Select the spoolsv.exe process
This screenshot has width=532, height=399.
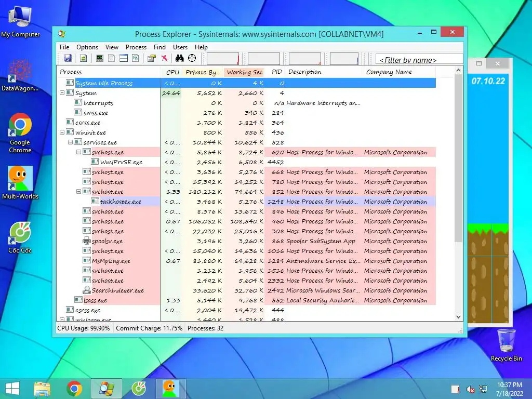pos(246,241)
